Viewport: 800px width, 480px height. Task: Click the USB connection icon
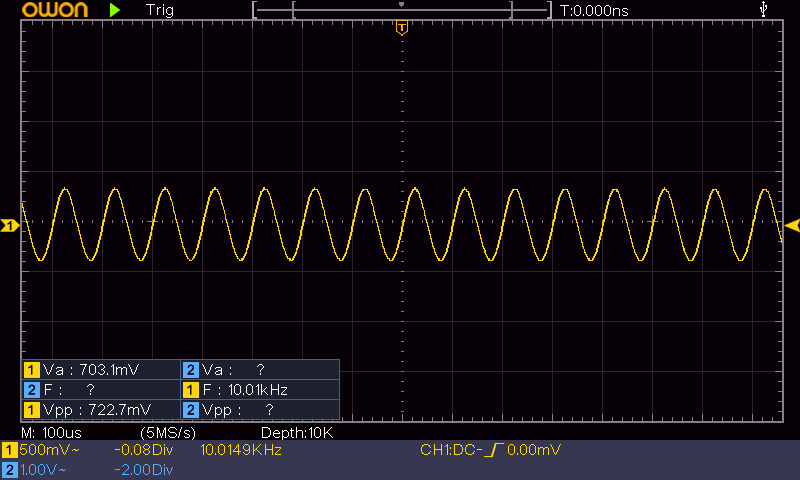[x=763, y=9]
